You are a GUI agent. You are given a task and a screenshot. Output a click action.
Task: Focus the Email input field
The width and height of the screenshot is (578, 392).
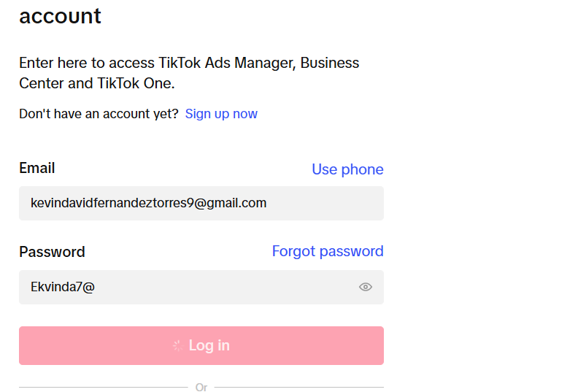coord(201,203)
